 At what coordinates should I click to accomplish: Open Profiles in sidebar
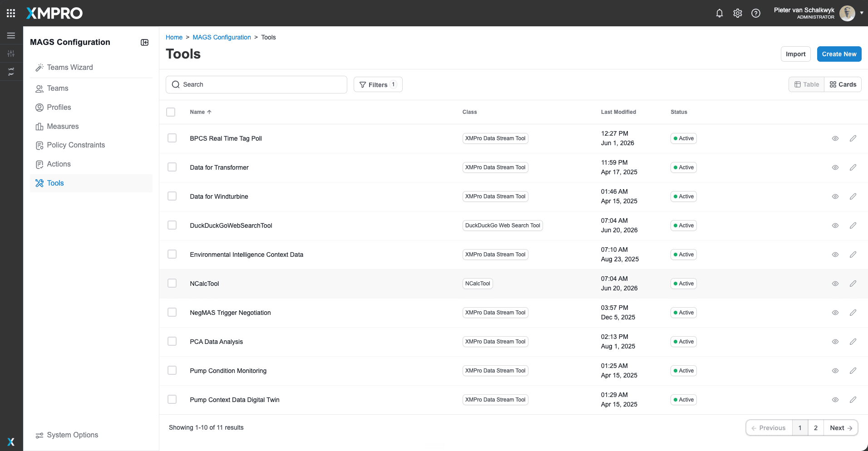pyautogui.click(x=91, y=108)
